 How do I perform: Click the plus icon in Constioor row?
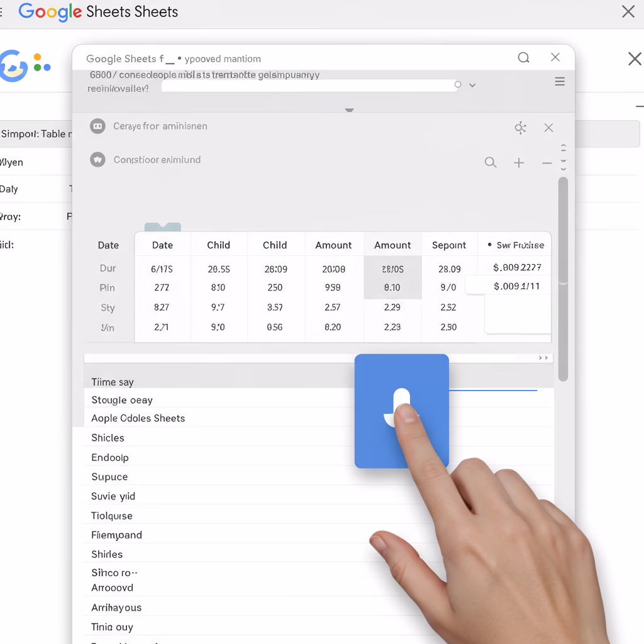(519, 163)
